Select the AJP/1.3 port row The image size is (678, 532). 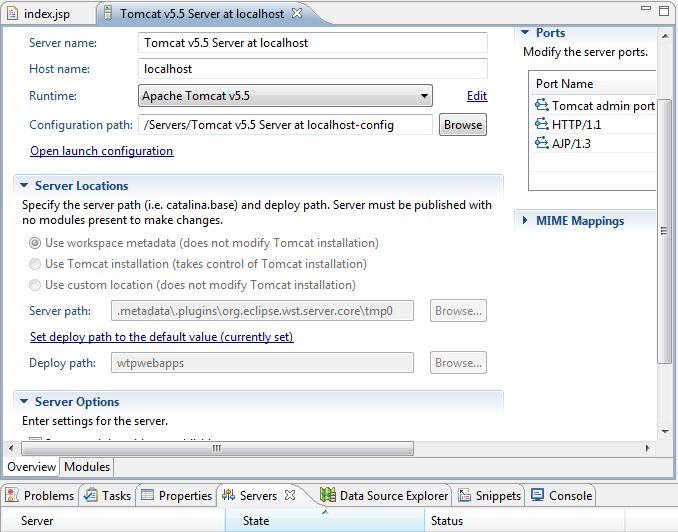coord(593,143)
